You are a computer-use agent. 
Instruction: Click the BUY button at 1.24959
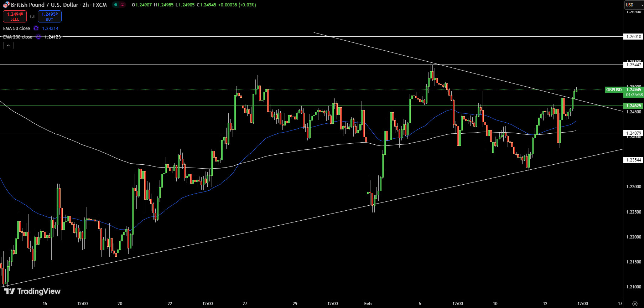[x=50, y=16]
